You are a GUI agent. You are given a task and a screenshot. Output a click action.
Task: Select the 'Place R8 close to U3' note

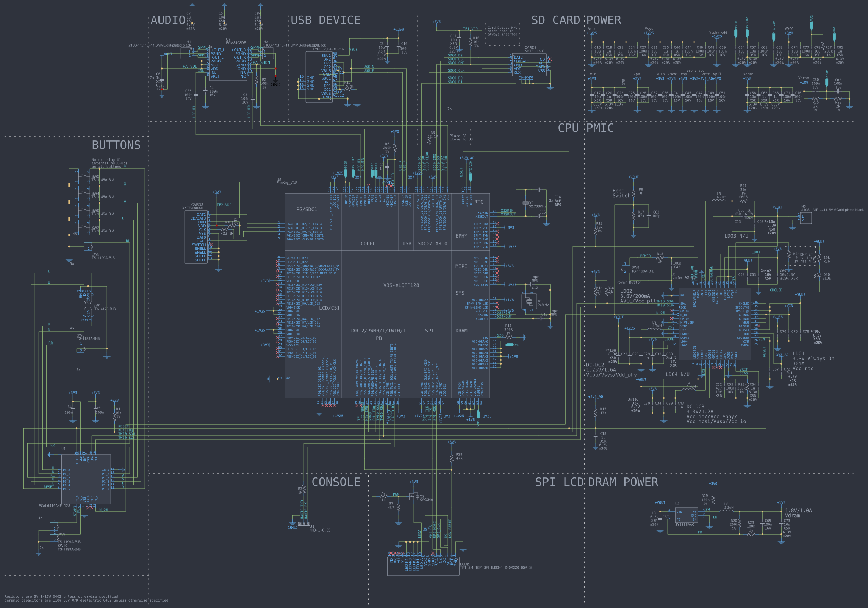pos(461,138)
